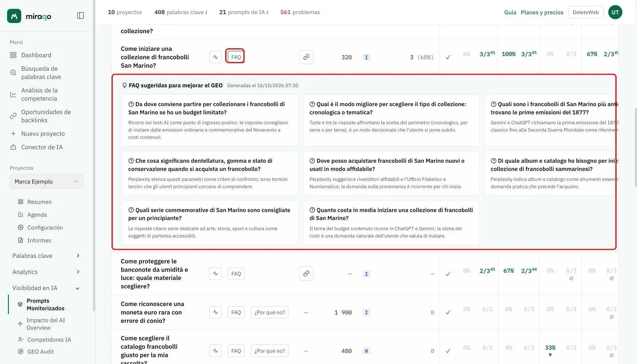Open activity chart for moneta euro rara prompt
The image size is (637, 364).
[x=215, y=312]
